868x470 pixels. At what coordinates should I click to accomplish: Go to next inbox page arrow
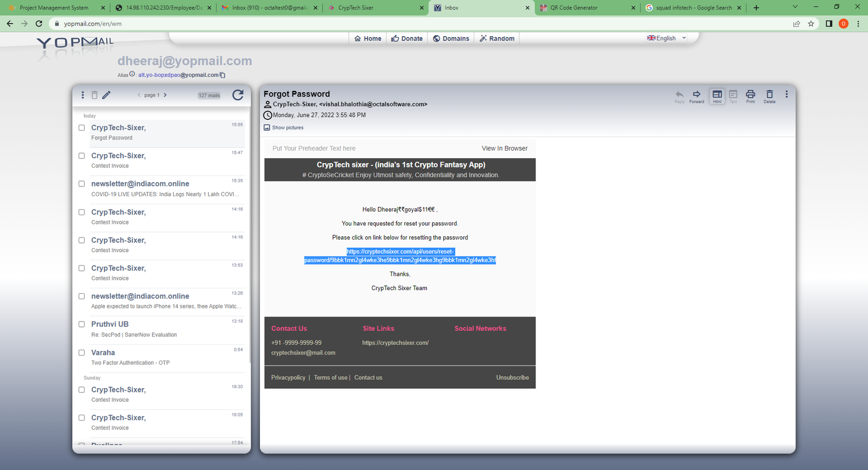click(x=165, y=95)
